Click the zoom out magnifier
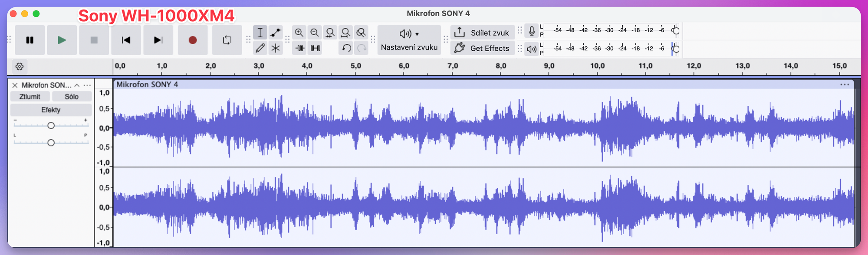 pyautogui.click(x=315, y=33)
